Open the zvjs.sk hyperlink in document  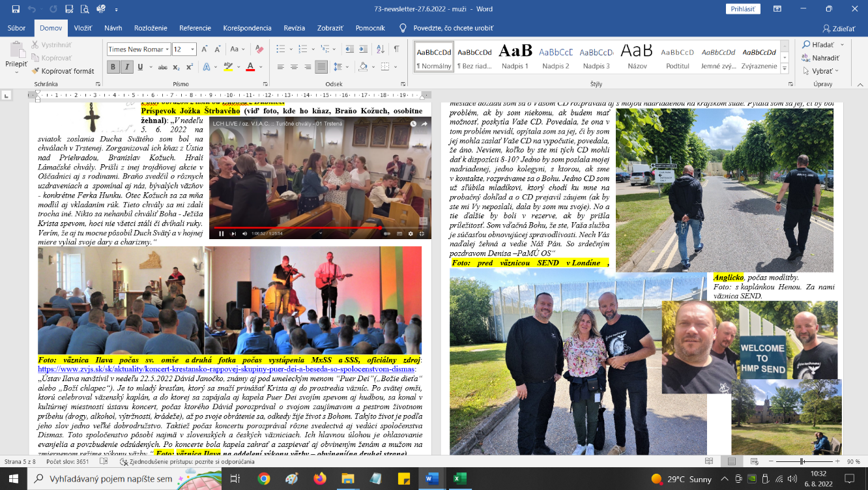(227, 369)
